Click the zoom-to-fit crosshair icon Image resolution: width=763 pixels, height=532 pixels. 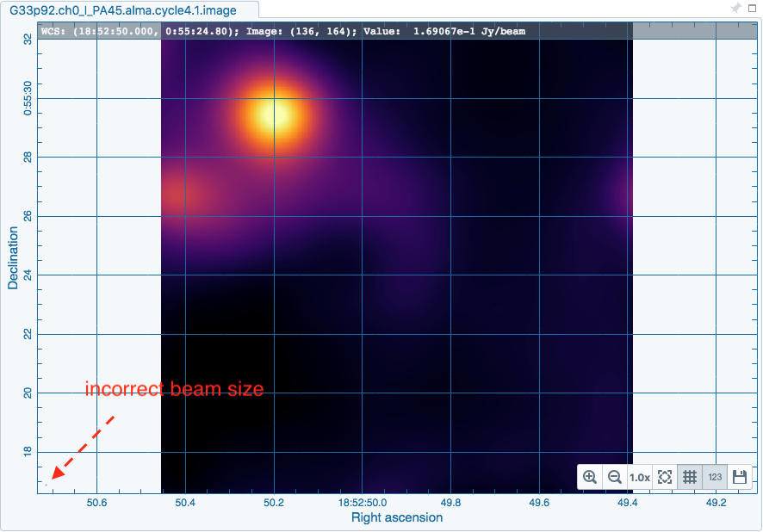[664, 477]
